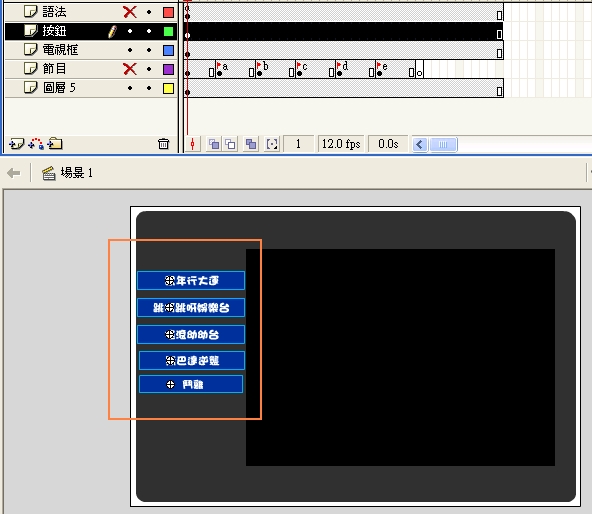Click the Delete Layer trash icon
This screenshot has width=592, height=514.
pos(163,144)
